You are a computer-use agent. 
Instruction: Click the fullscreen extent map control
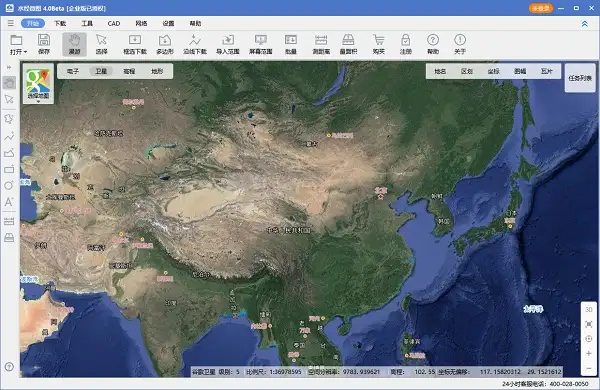tap(589, 324)
